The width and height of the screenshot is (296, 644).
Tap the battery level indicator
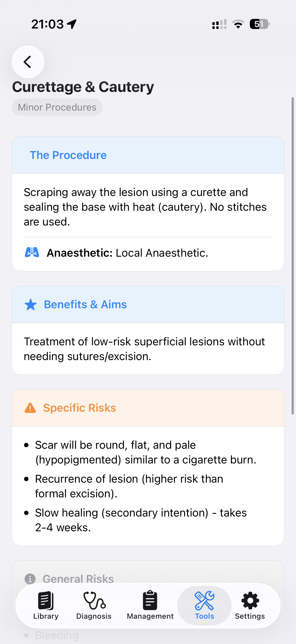(259, 24)
